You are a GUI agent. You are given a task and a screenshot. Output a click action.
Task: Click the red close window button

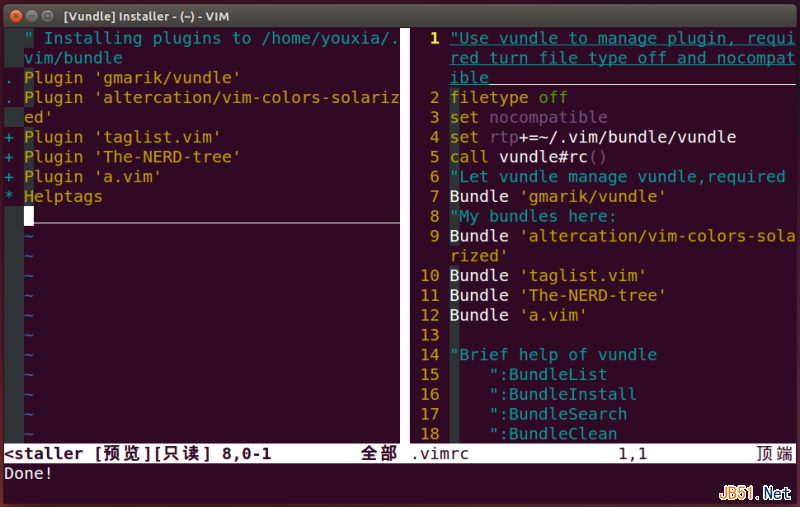click(x=16, y=16)
